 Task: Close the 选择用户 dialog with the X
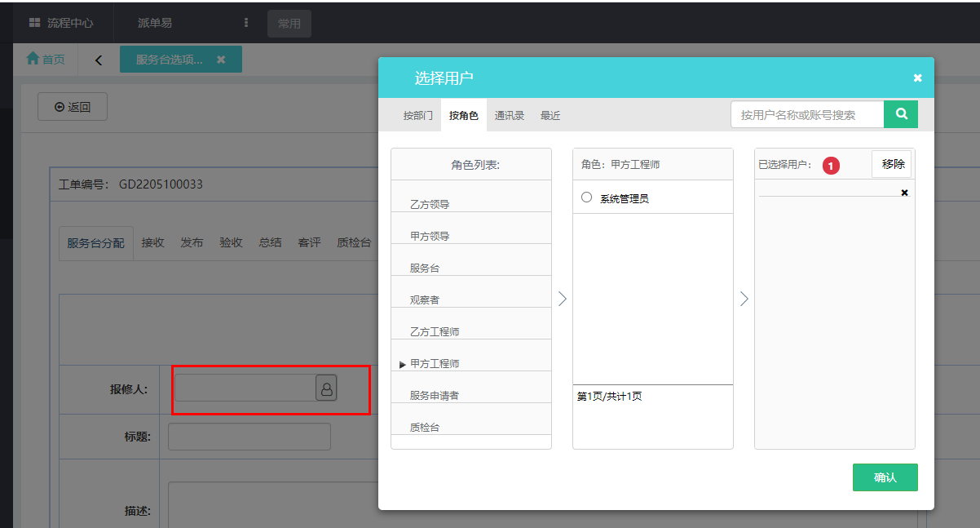pyautogui.click(x=917, y=78)
